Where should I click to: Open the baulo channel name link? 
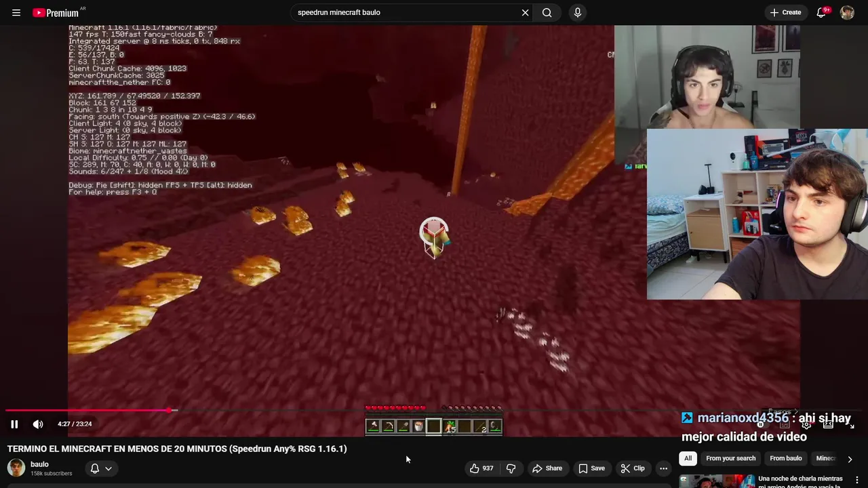click(39, 464)
